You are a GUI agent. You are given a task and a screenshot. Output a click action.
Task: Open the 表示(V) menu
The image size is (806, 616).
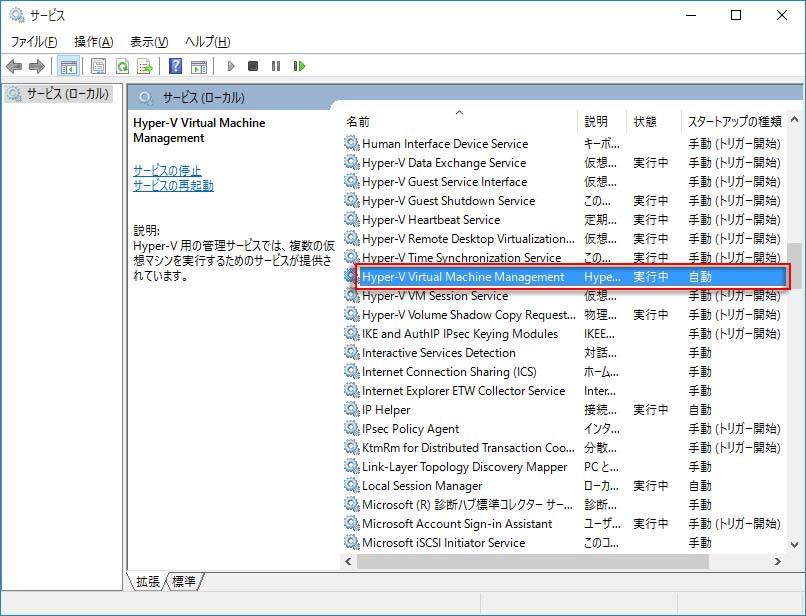tap(149, 42)
